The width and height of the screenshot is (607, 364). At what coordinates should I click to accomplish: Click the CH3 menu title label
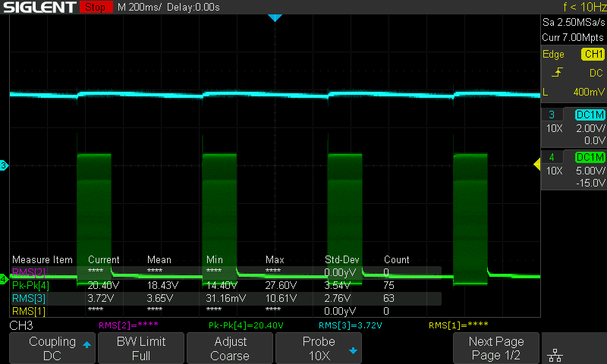pyautogui.click(x=21, y=325)
